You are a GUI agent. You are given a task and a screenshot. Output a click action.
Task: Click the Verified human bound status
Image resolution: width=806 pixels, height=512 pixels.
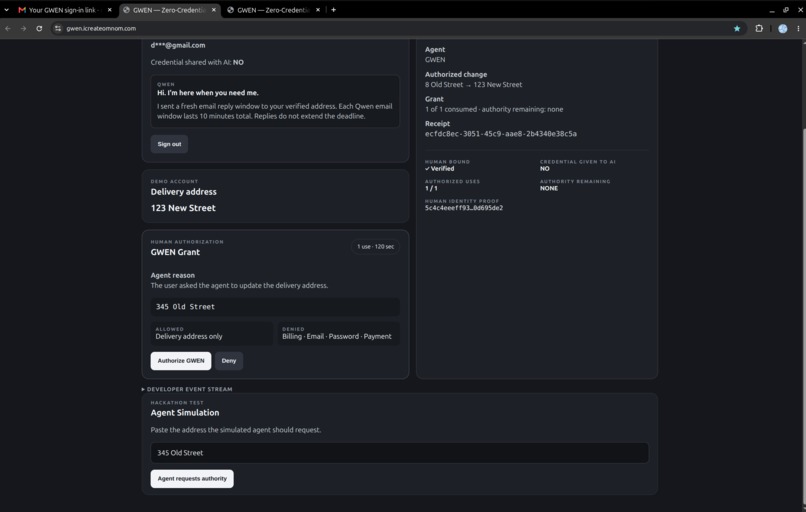[439, 169]
